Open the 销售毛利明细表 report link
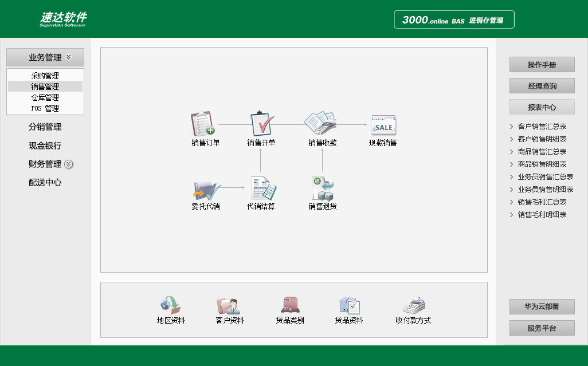The height and width of the screenshot is (366, 588). [541, 215]
